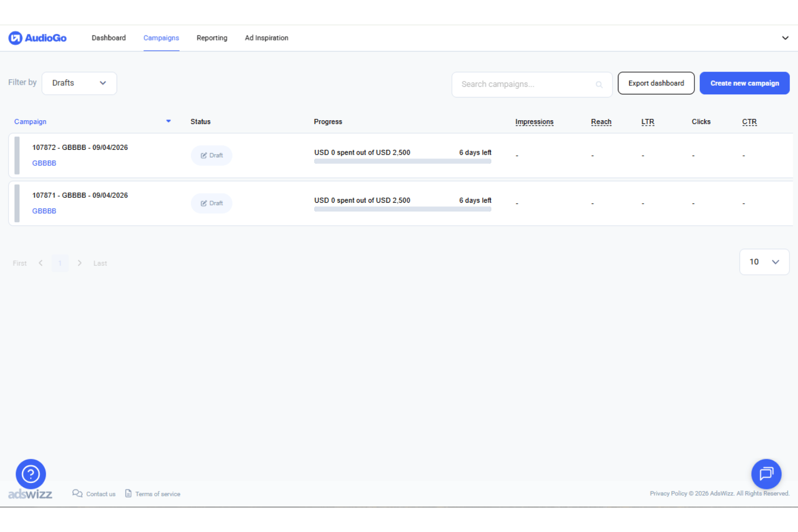Image resolution: width=798 pixels, height=532 pixels.
Task: Click the Export dashboard button
Action: 656,83
